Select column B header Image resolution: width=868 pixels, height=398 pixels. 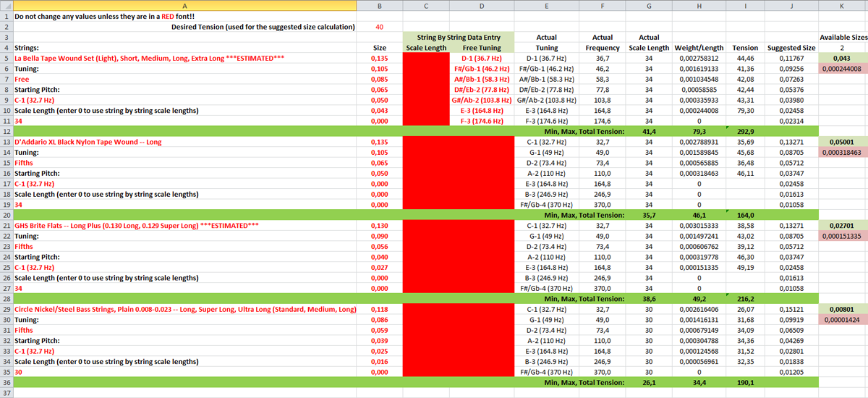pyautogui.click(x=379, y=5)
